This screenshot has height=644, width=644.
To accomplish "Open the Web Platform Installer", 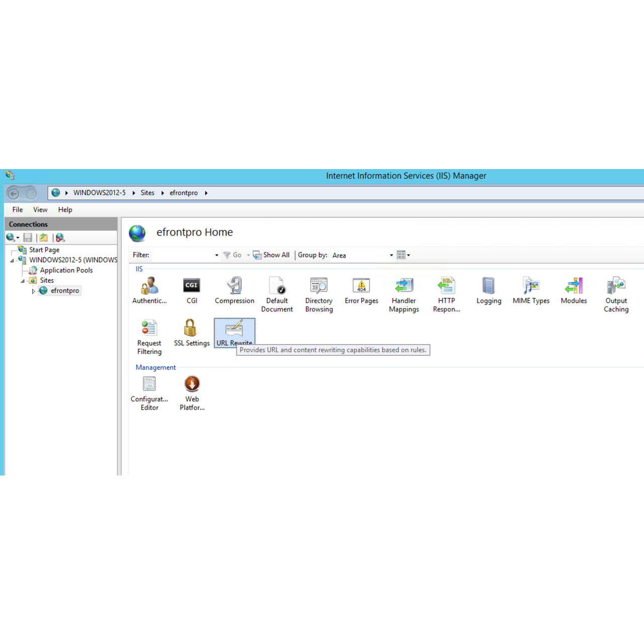I will point(192,385).
